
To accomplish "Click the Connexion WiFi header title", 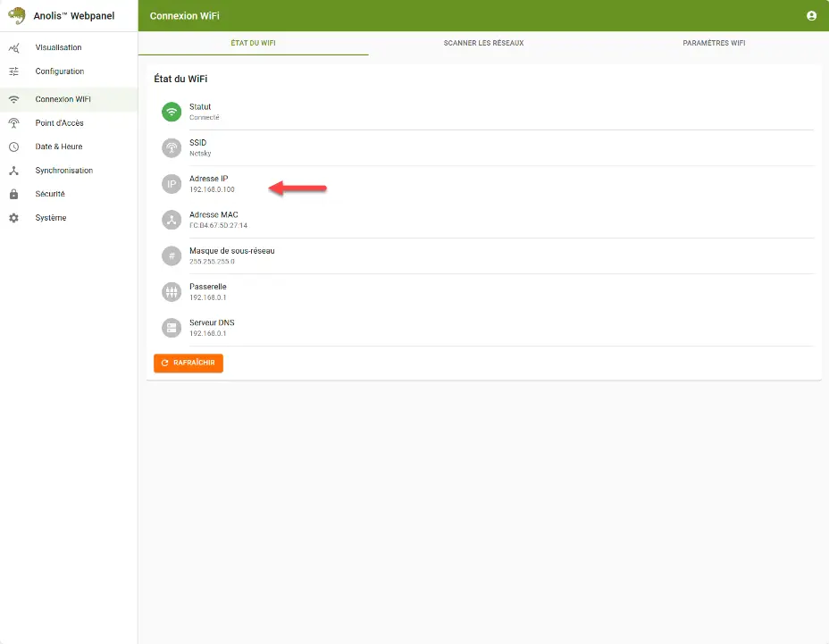I will tap(185, 16).
